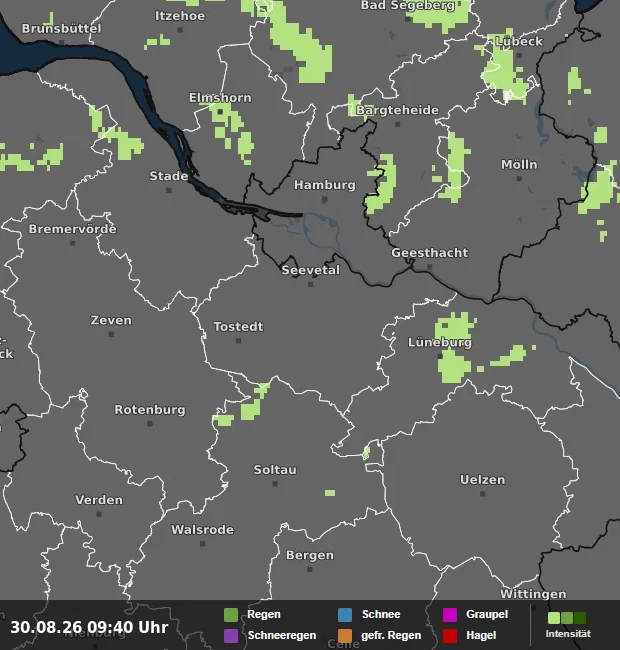Click the Brunsbüttel city label
620x650 pixels.
[61, 29]
